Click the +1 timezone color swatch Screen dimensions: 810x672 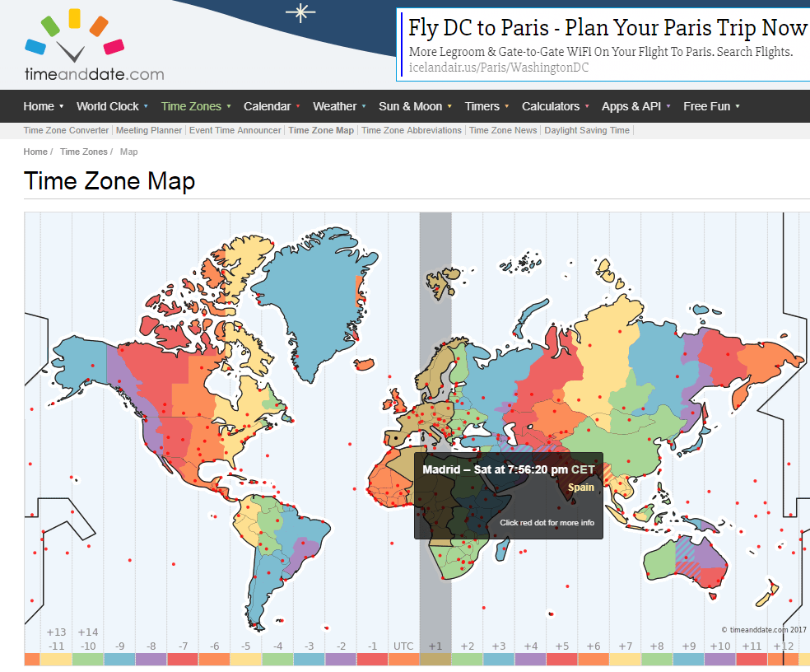[435, 658]
